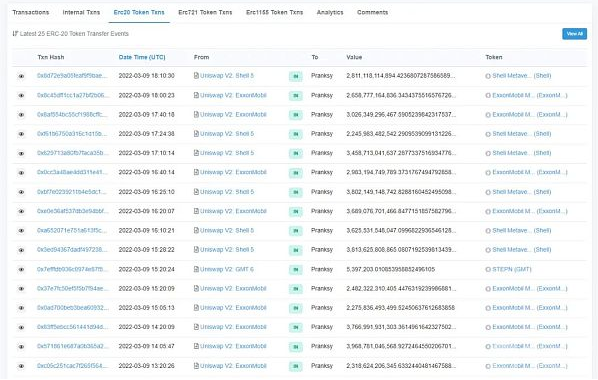This screenshot has width=598, height=380.
Task: Click the Value column header
Action: tap(354, 57)
